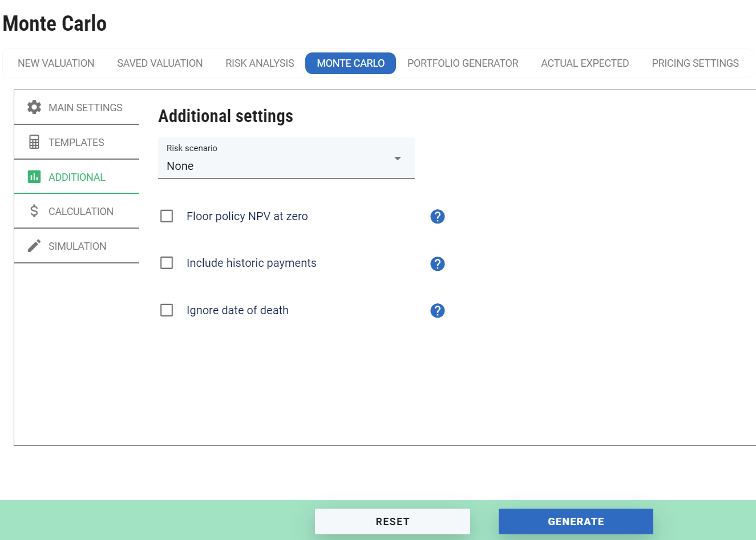Check the Include historic payments box
Image resolution: width=756 pixels, height=540 pixels.
click(167, 263)
